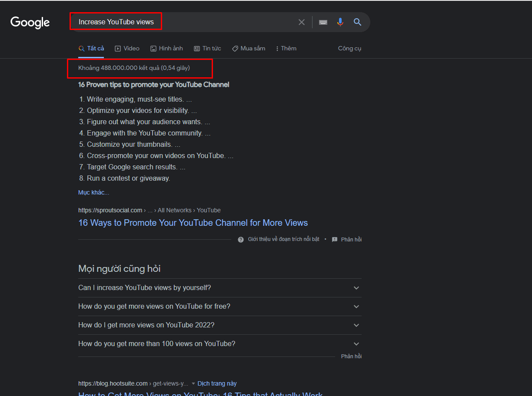The height and width of the screenshot is (396, 532).
Task: Open the Tin tức tab
Action: pos(207,48)
